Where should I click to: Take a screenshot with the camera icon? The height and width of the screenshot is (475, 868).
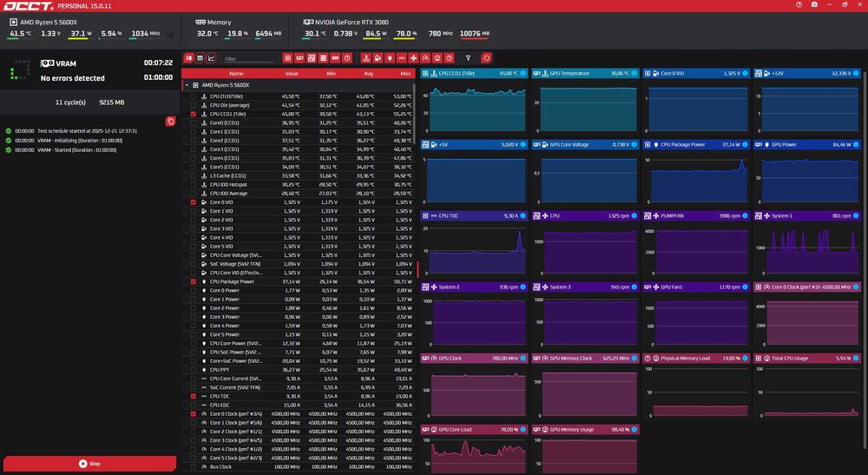click(814, 4)
